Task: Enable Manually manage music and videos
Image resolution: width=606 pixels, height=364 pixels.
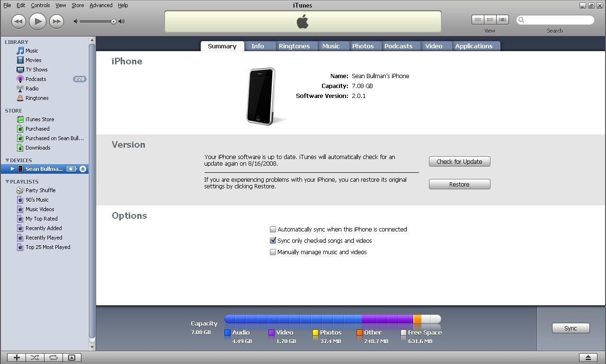Action: click(x=273, y=252)
